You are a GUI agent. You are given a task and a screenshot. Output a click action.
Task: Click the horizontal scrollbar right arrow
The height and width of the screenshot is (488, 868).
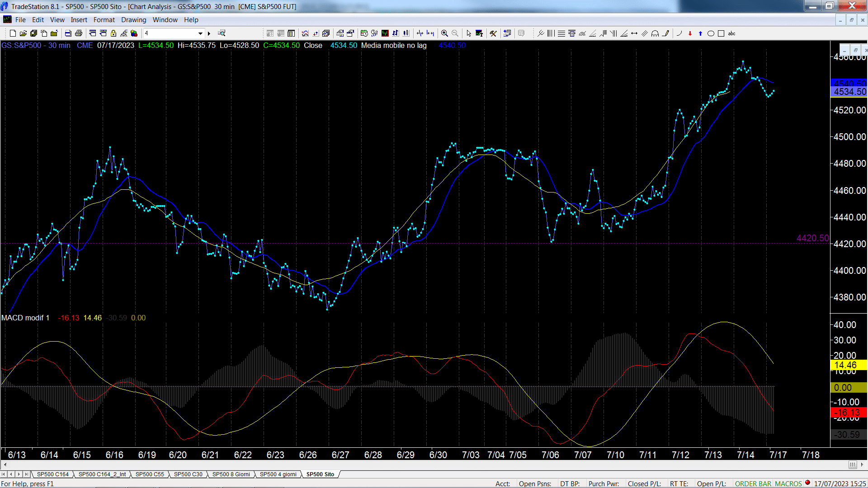coord(863,465)
